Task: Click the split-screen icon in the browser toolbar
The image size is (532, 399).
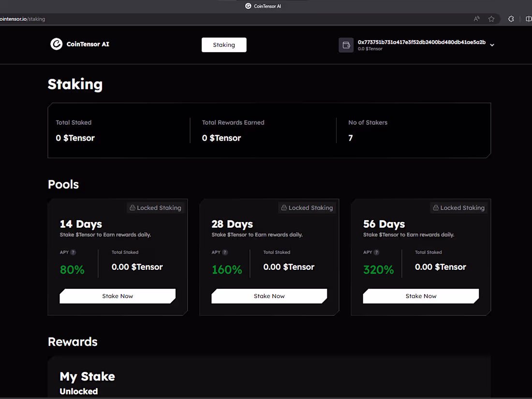Action: [x=528, y=18]
